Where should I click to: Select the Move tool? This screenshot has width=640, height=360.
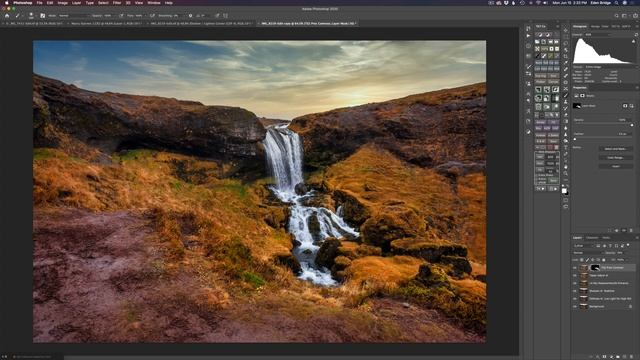566,30
